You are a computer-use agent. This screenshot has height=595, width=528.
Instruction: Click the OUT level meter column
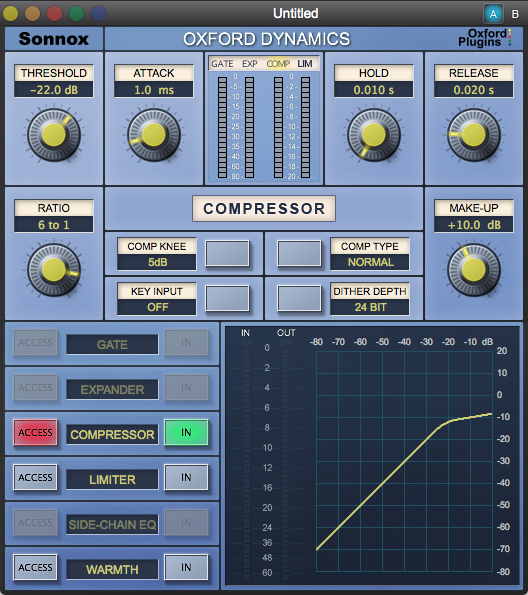[285, 460]
